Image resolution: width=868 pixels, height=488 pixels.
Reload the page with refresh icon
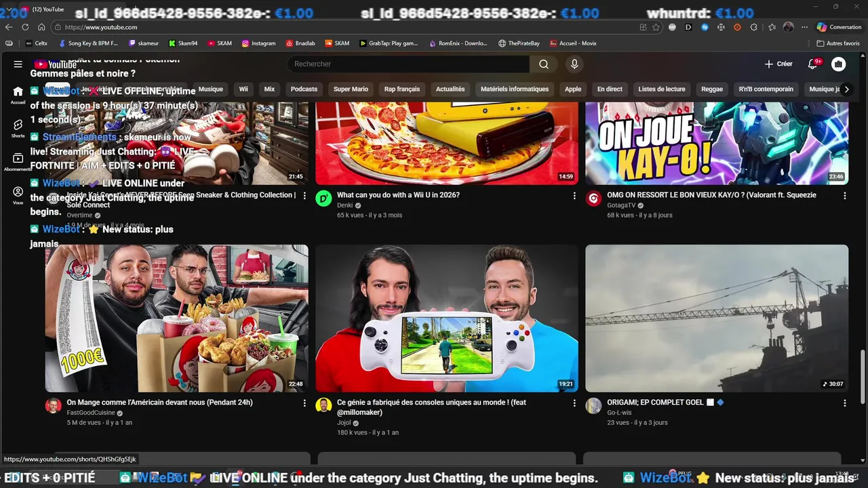(25, 27)
